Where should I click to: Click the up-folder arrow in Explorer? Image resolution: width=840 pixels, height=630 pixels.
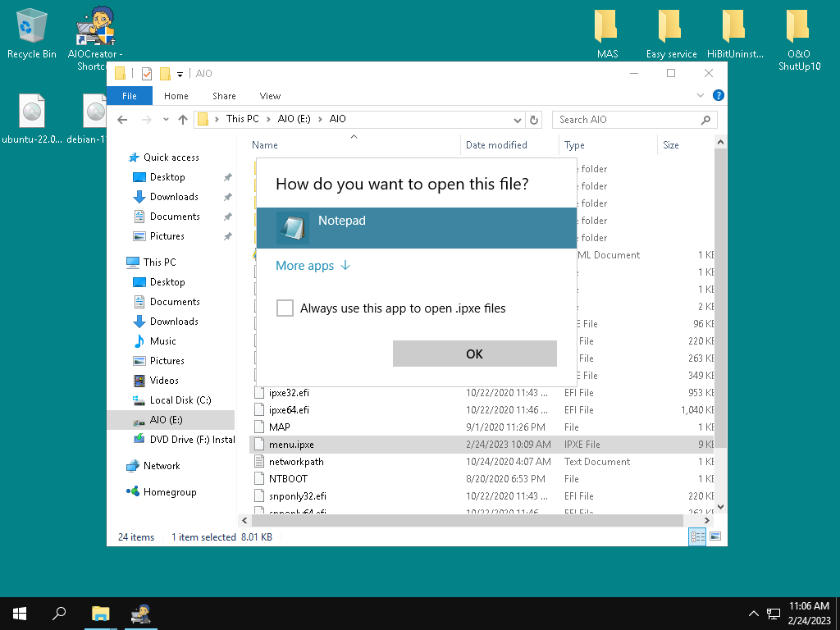[183, 120]
